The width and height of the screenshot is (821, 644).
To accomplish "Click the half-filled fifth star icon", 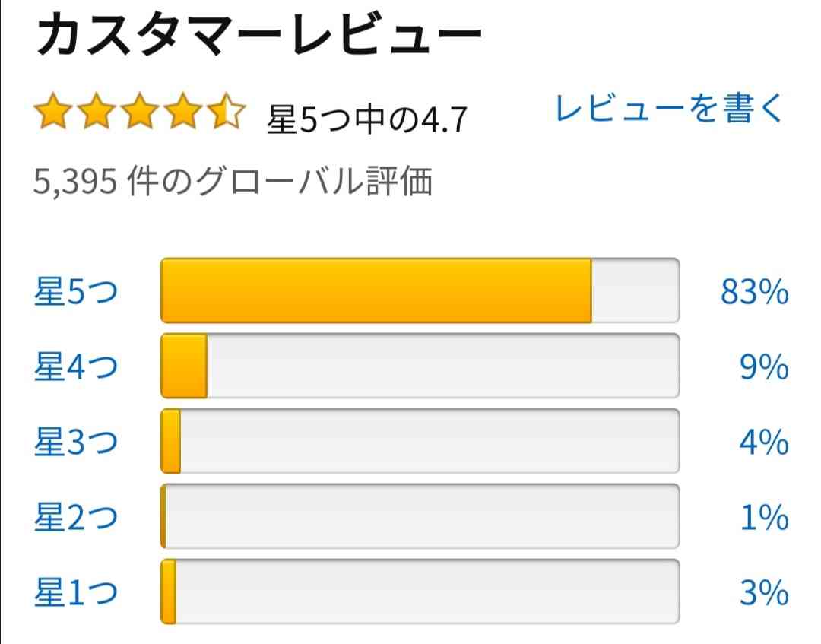I will pyautogui.click(x=227, y=110).
